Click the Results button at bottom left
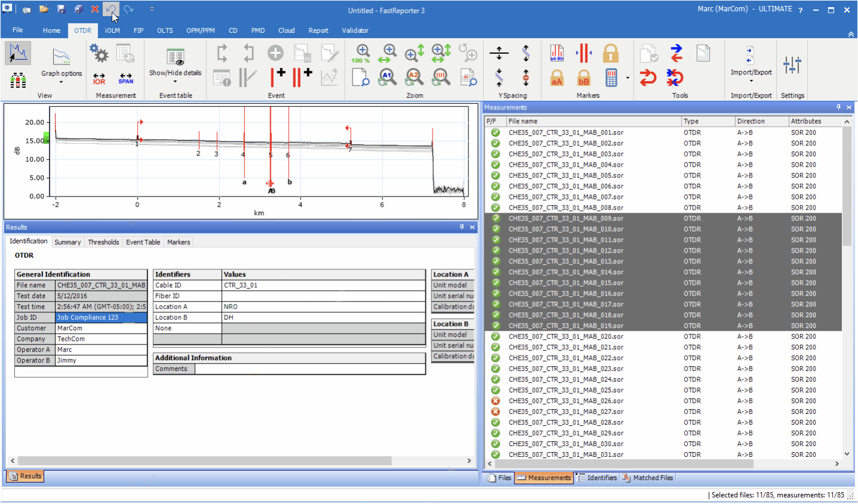 pyautogui.click(x=24, y=476)
